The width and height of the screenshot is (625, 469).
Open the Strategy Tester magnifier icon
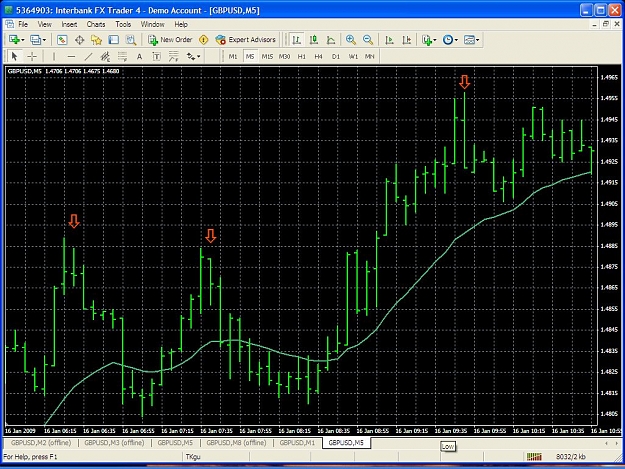(131, 39)
